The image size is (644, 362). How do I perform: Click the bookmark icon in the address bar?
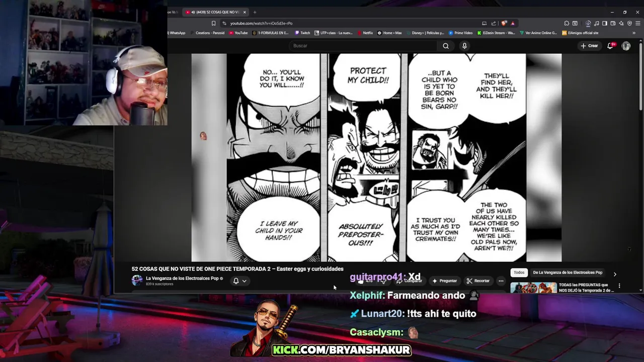[x=213, y=23]
